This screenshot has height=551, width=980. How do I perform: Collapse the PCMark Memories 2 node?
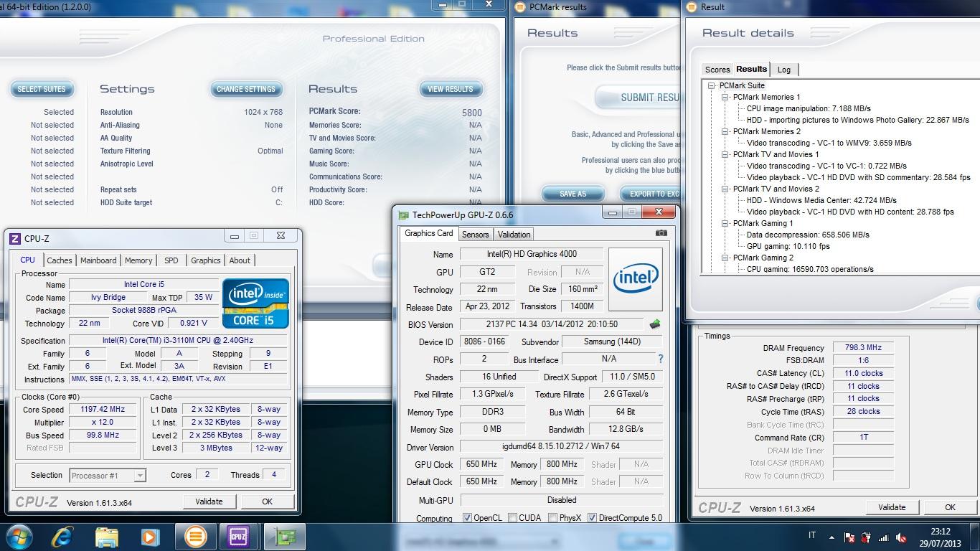pos(725,131)
